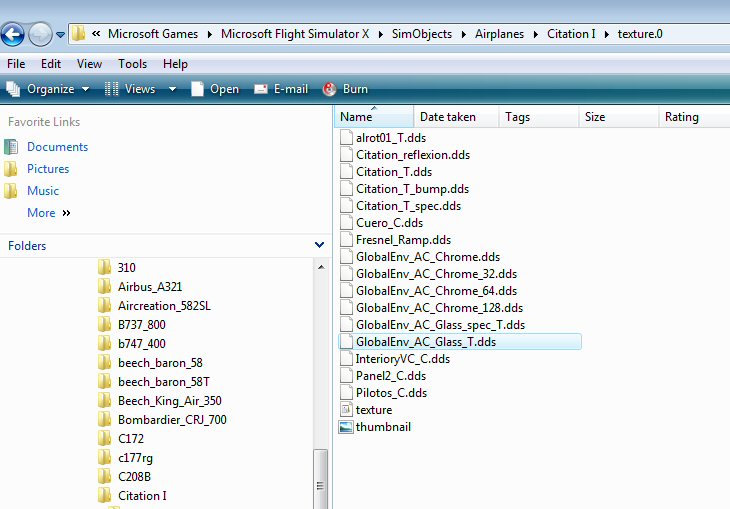Click the Citation I folder in tree
This screenshot has width=730, height=509.
coord(141,496)
